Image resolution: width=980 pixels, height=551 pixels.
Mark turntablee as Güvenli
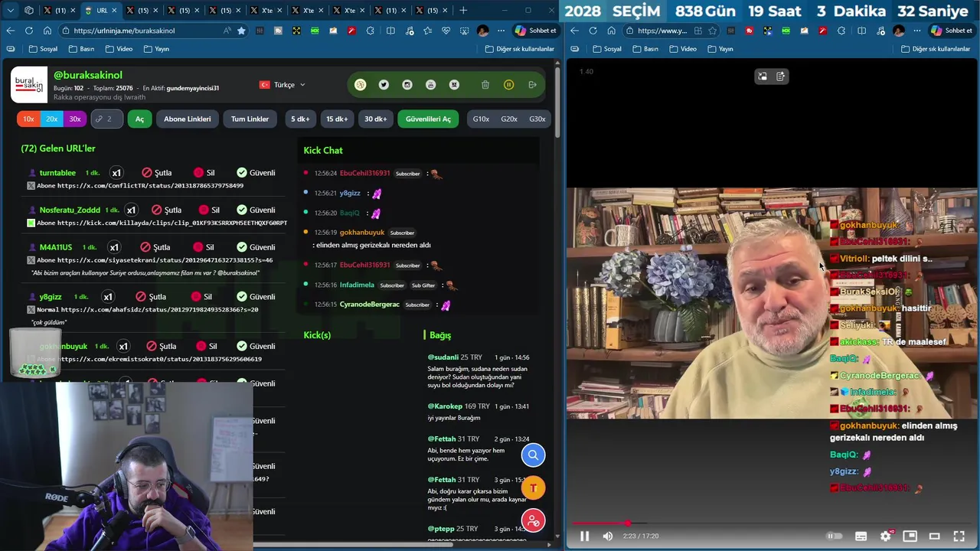tap(256, 173)
